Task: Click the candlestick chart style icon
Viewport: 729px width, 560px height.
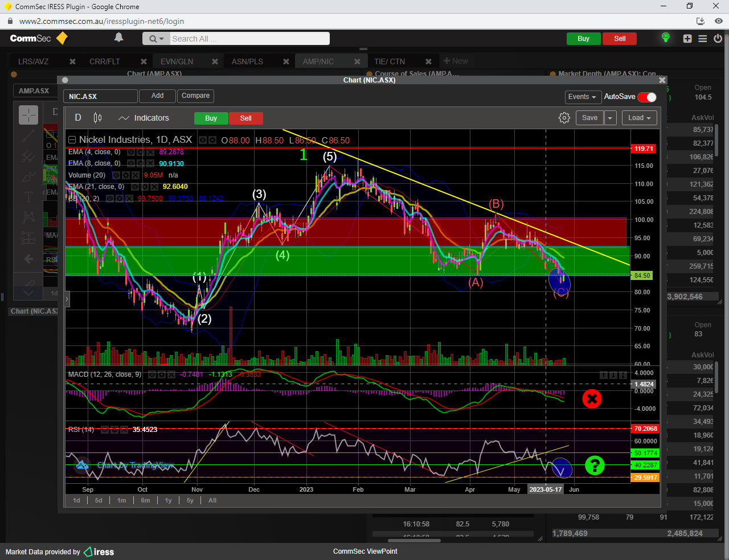Action: 97,118
